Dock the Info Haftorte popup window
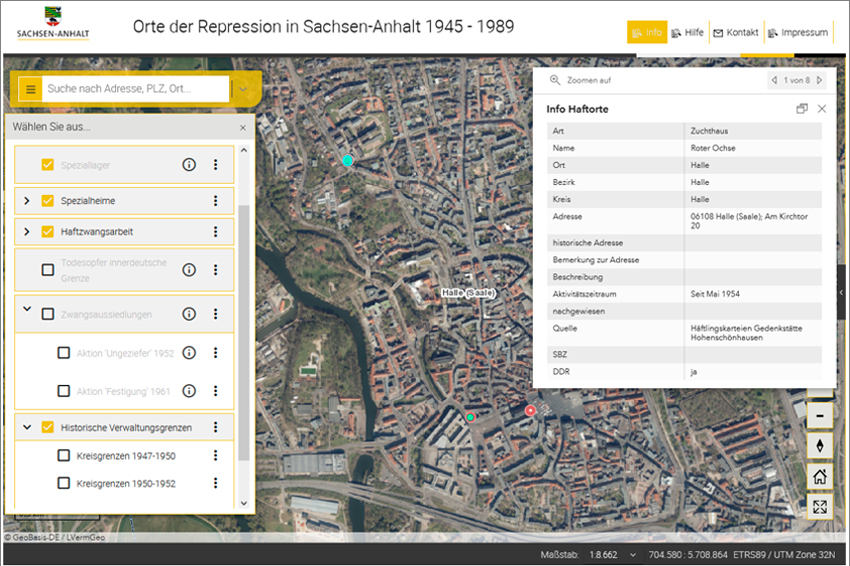The image size is (850, 566). pos(801,109)
